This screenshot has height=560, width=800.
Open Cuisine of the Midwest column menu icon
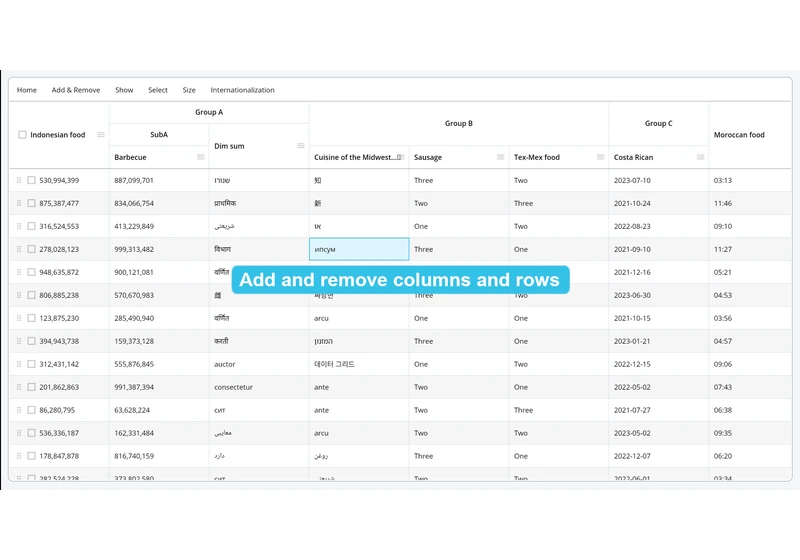(x=401, y=157)
